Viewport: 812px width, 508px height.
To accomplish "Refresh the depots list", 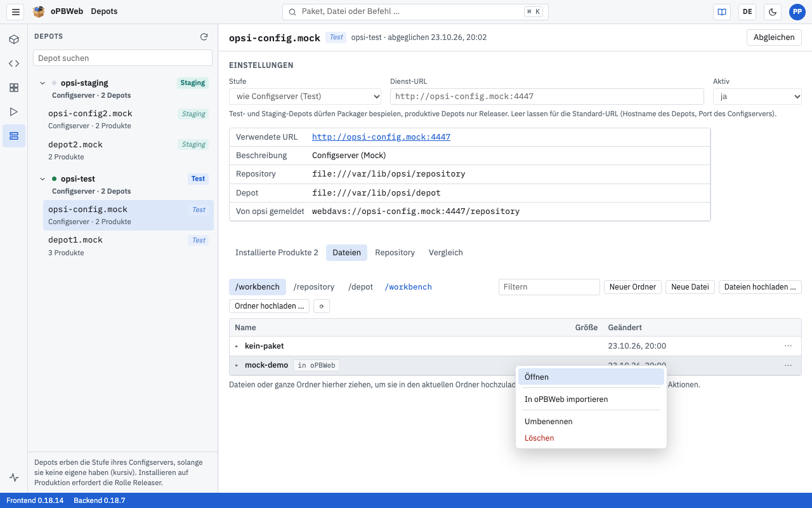I will [204, 37].
